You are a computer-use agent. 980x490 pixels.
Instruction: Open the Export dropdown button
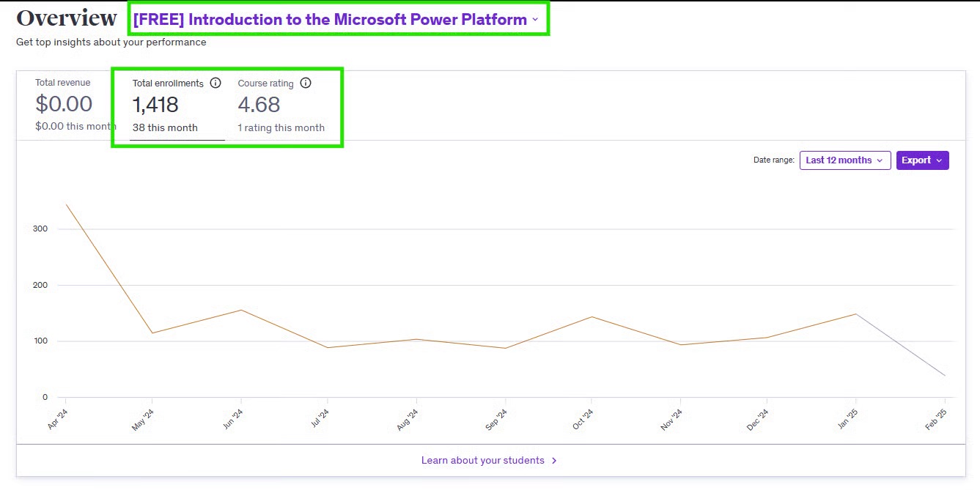click(922, 160)
